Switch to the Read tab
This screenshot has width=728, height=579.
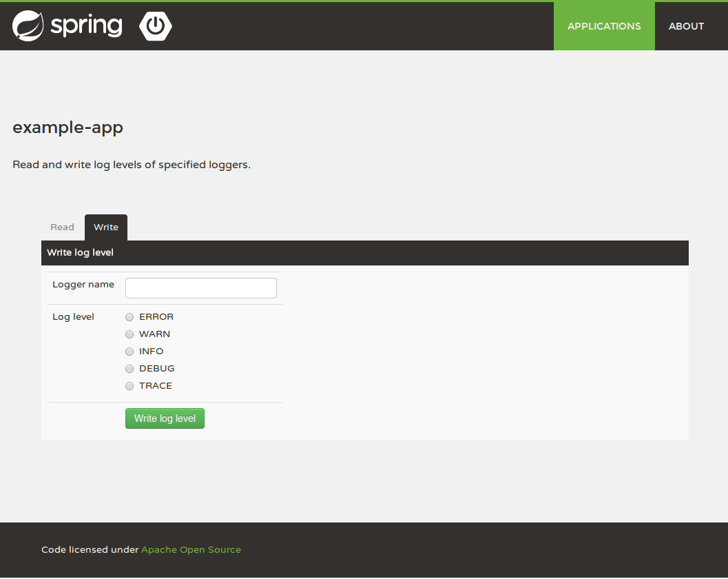62,227
